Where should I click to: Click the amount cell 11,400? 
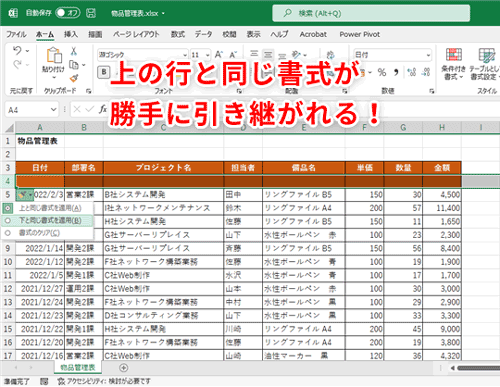[442, 208]
